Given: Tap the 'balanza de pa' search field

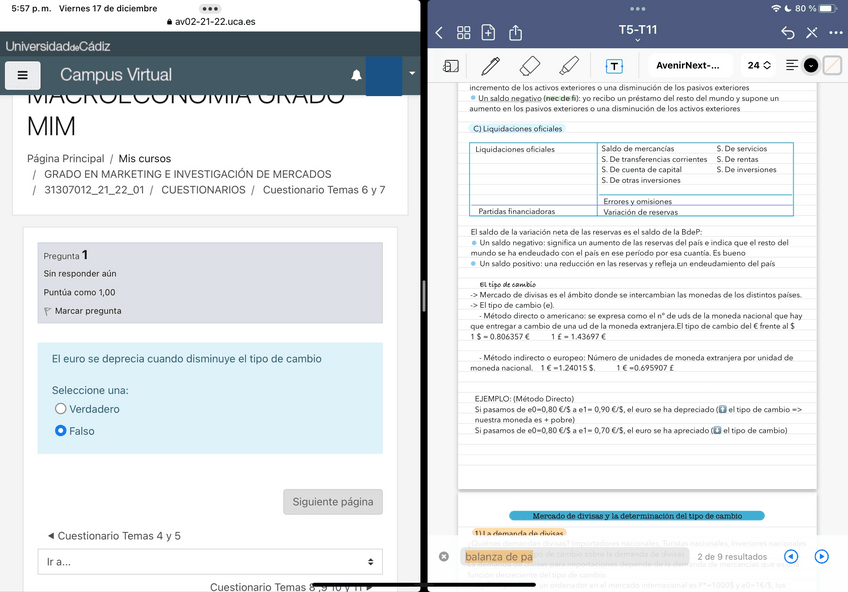Looking at the screenshot, I should 575,556.
